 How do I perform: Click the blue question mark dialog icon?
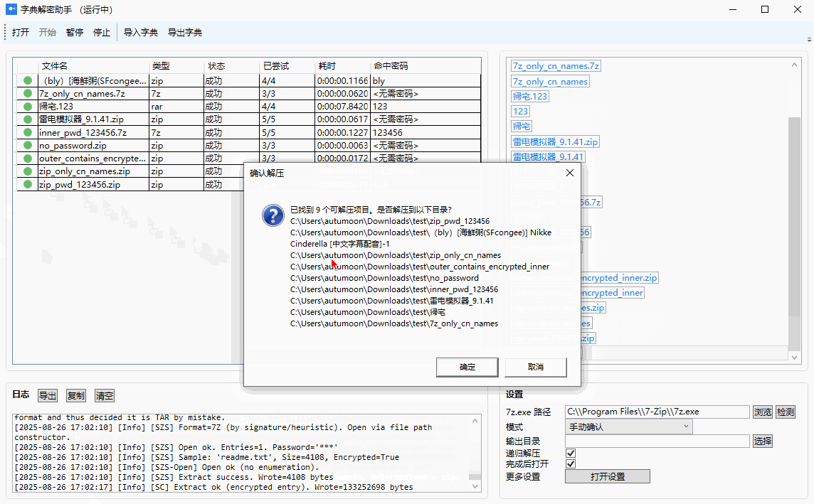(x=273, y=215)
